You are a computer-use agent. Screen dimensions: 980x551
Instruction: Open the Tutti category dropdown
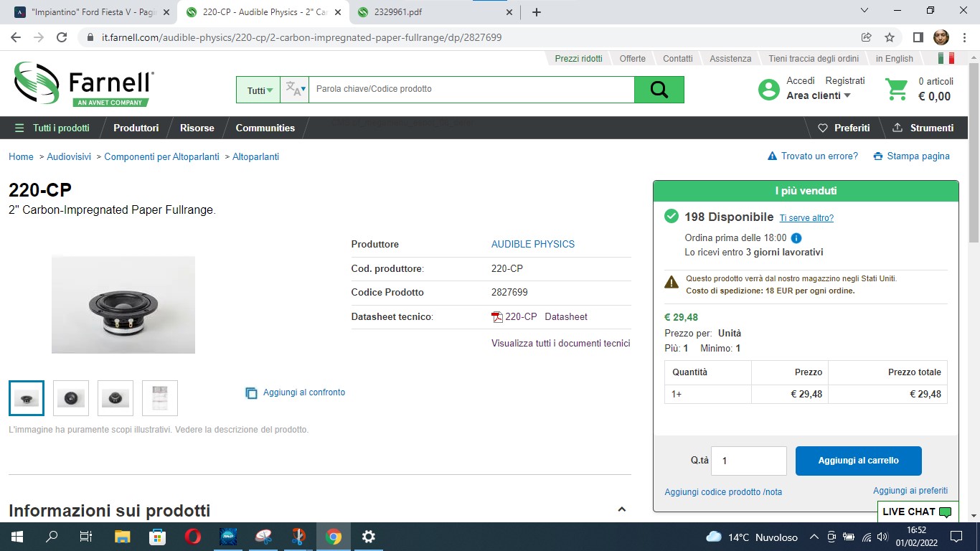(259, 90)
